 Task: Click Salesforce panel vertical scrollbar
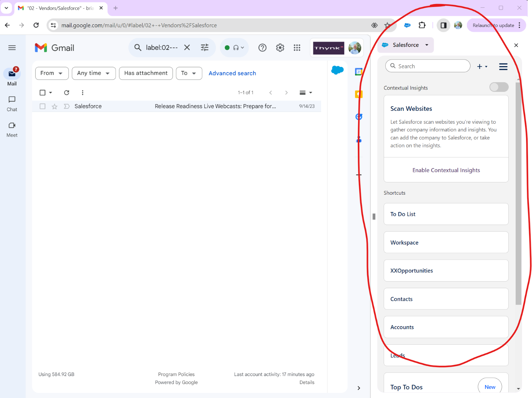tap(518, 193)
